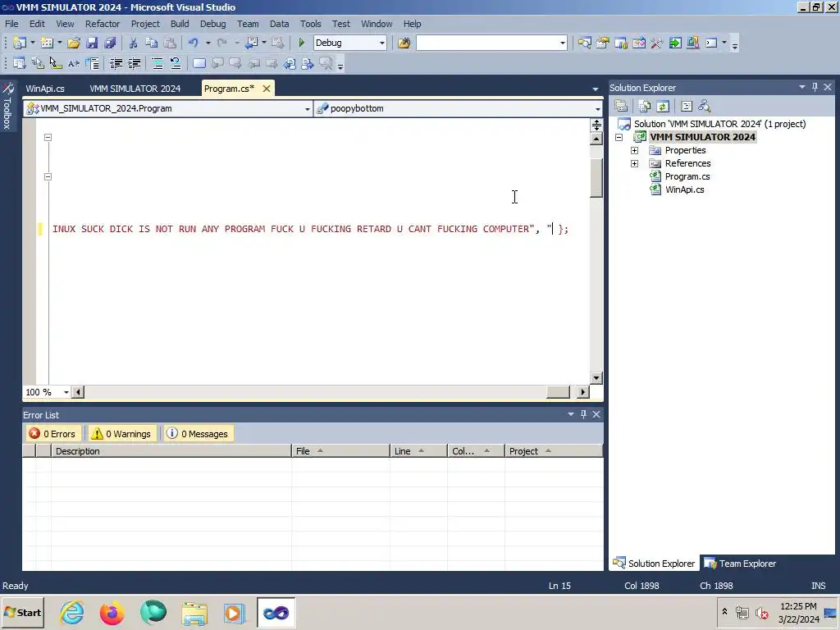Open the Tools menu
This screenshot has height=630, width=840.
(310, 24)
